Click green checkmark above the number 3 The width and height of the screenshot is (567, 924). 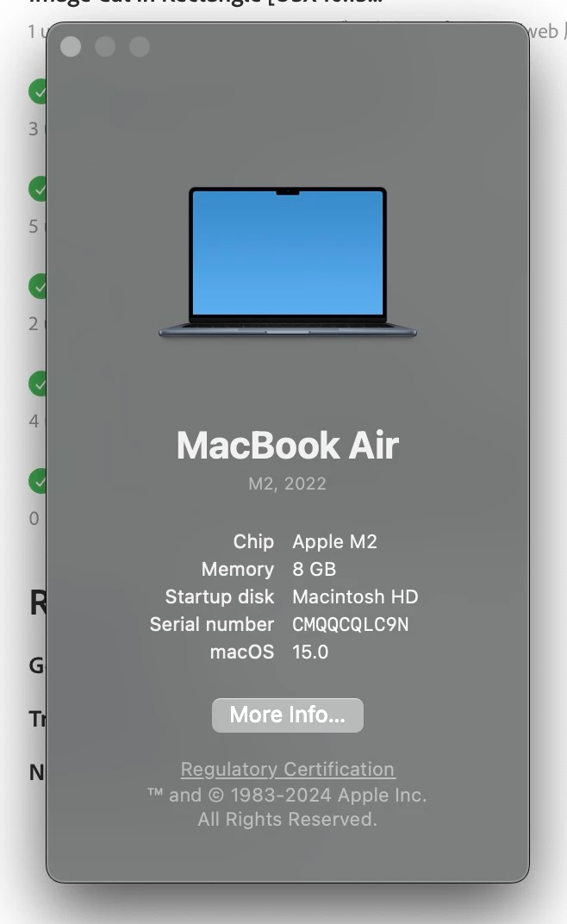(38, 91)
